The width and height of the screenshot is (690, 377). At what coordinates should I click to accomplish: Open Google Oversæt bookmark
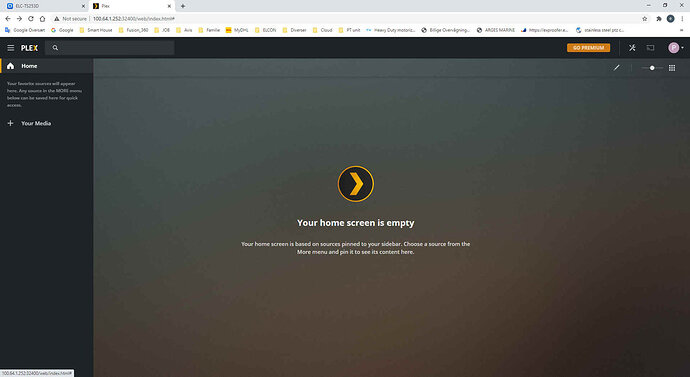pyautogui.click(x=25, y=30)
